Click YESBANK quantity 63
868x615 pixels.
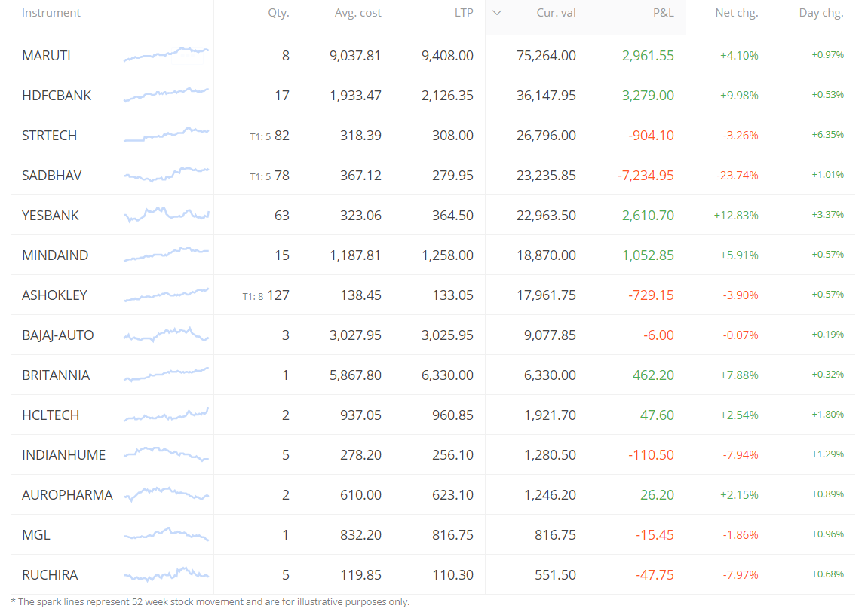(x=282, y=215)
